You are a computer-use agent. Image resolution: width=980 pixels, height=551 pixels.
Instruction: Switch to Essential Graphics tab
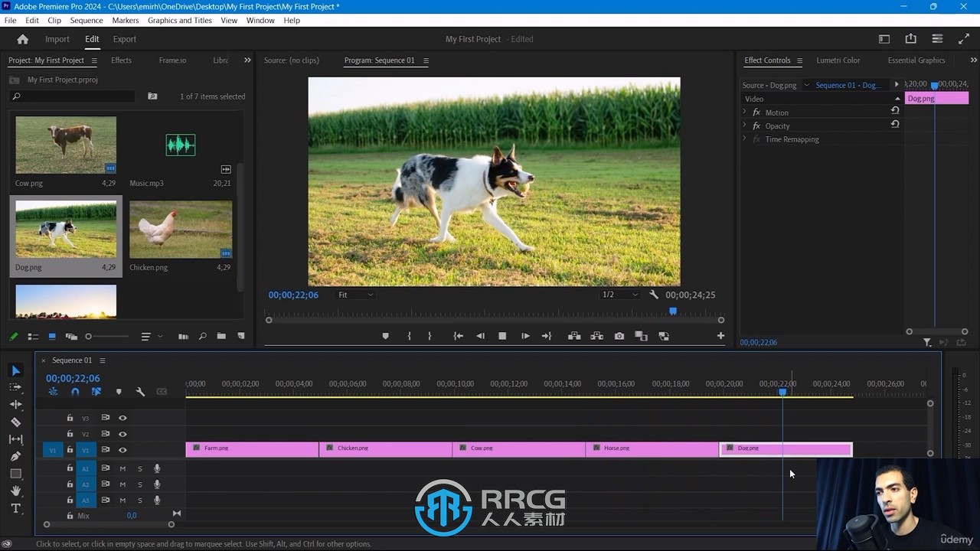[916, 60]
